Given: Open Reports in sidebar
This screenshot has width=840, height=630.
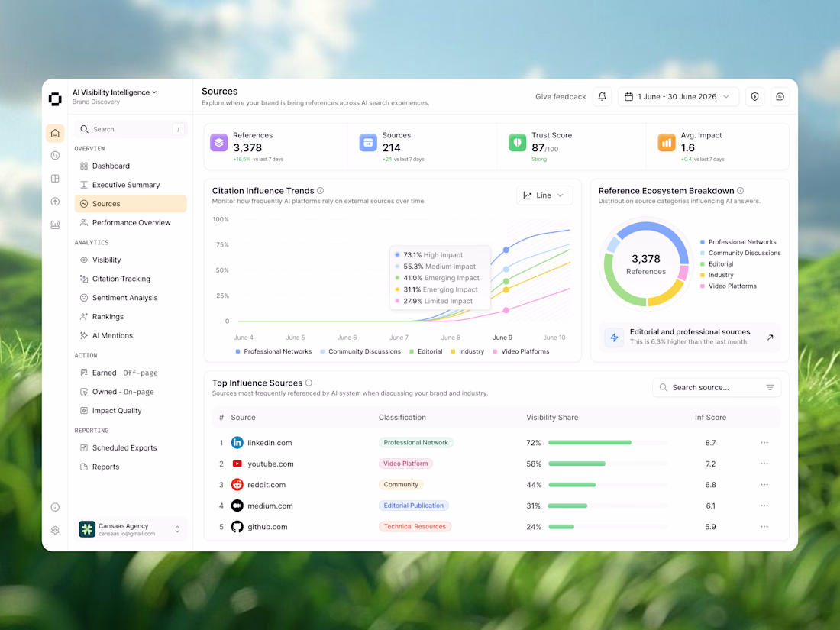Looking at the screenshot, I should (x=130, y=467).
